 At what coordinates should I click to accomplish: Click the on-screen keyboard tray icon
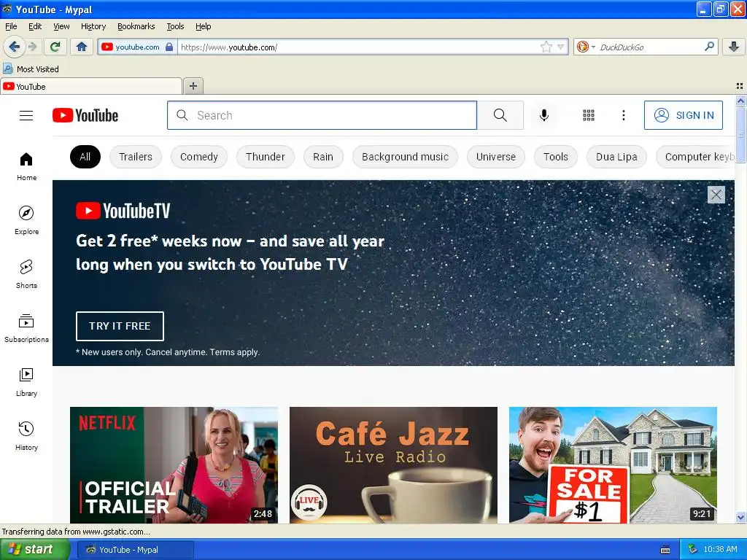(665, 550)
